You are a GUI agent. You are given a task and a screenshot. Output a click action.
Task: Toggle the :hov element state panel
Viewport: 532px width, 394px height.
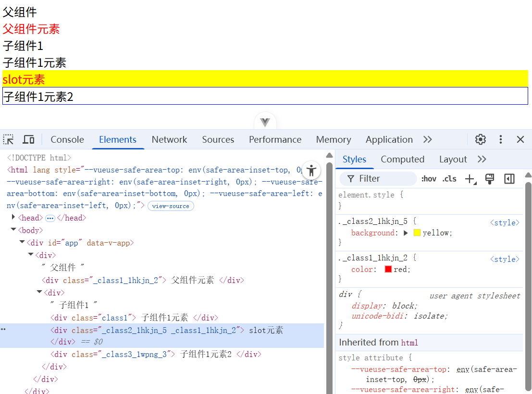tap(429, 179)
